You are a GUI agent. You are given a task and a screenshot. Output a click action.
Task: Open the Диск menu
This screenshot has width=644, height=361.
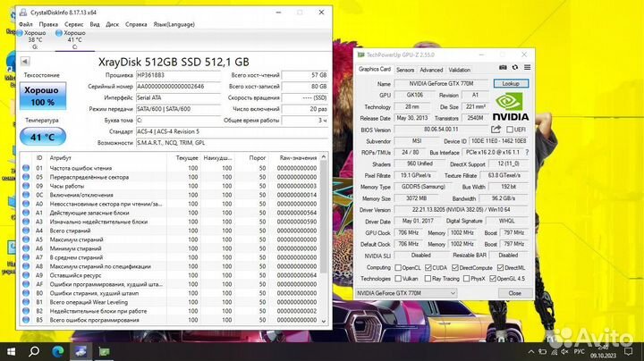pyautogui.click(x=112, y=24)
